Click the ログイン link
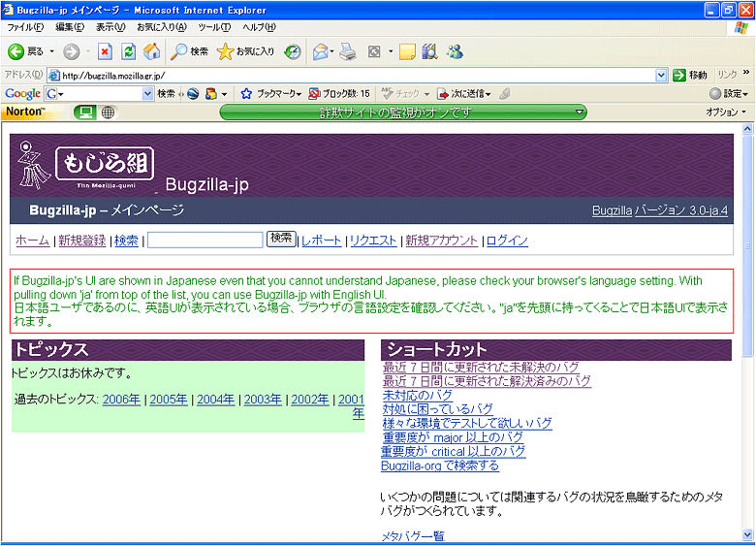This screenshot has height=546, width=756. coord(507,241)
